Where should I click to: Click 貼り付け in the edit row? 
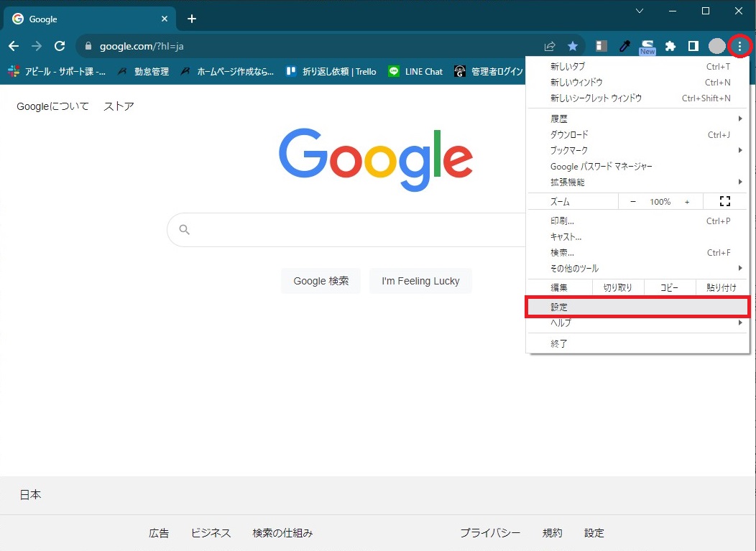pyautogui.click(x=722, y=287)
